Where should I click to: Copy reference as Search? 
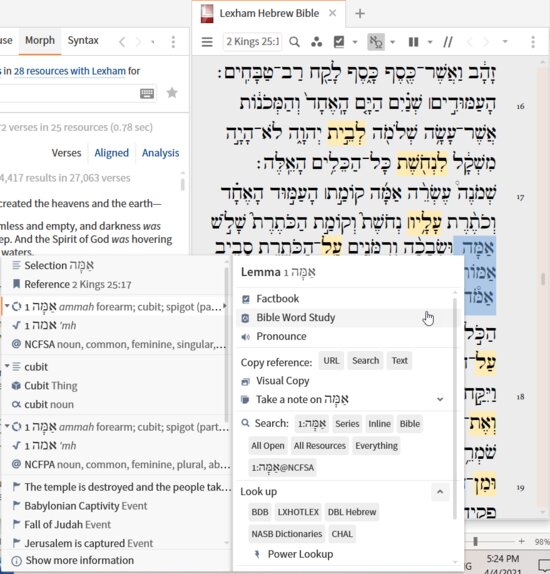click(x=365, y=361)
